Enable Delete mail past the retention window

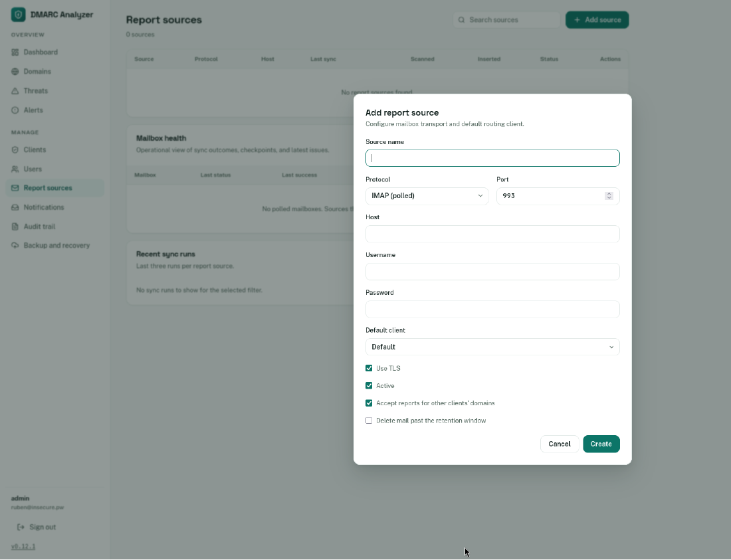pos(369,420)
